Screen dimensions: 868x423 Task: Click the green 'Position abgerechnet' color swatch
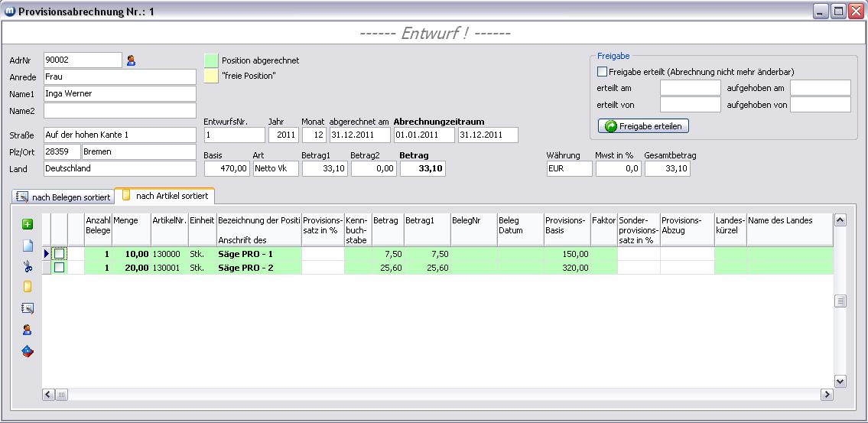[x=211, y=60]
